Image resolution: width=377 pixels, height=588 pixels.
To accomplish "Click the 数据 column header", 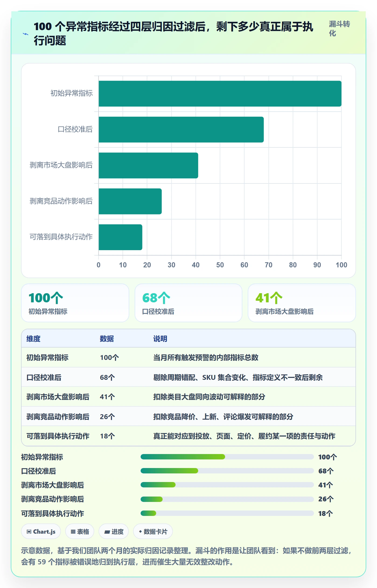I will pos(107,339).
